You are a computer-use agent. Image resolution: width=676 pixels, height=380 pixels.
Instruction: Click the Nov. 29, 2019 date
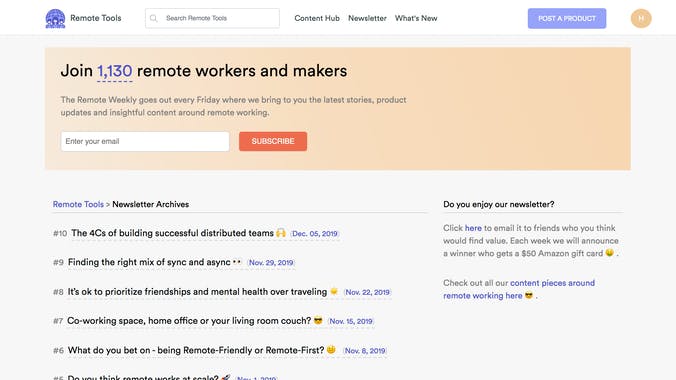point(271,263)
